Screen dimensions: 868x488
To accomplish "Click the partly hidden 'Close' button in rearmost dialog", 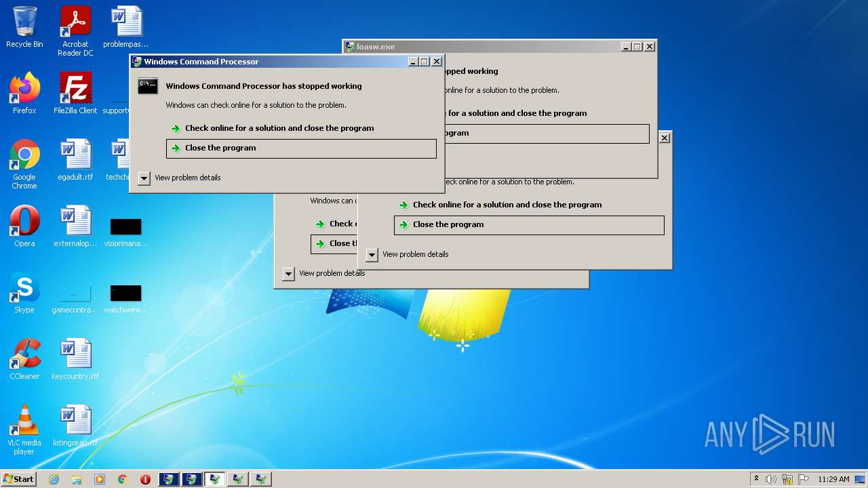I will tap(334, 244).
